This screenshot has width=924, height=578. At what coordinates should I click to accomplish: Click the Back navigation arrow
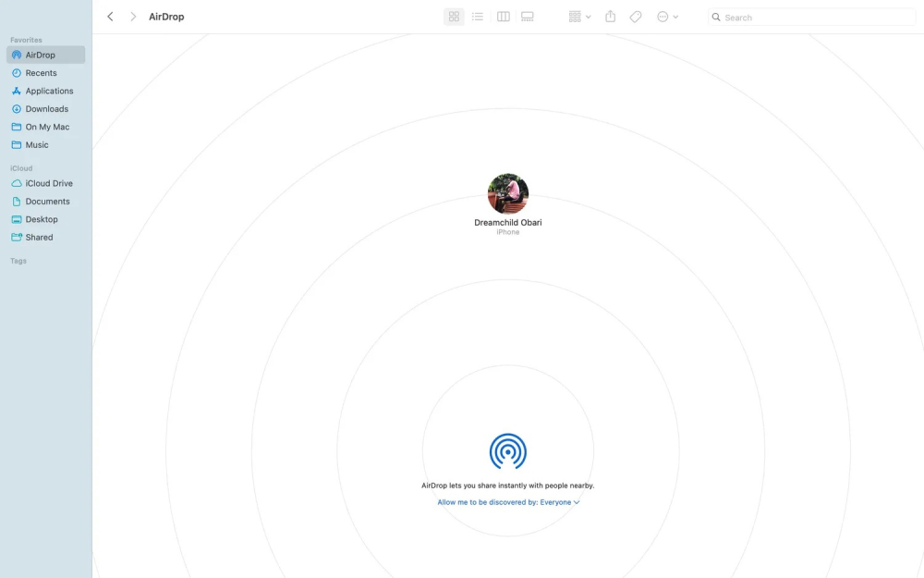(x=110, y=17)
